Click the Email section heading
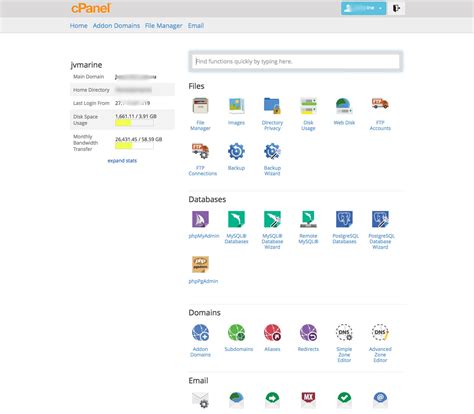The height and width of the screenshot is (414, 474). (x=198, y=381)
